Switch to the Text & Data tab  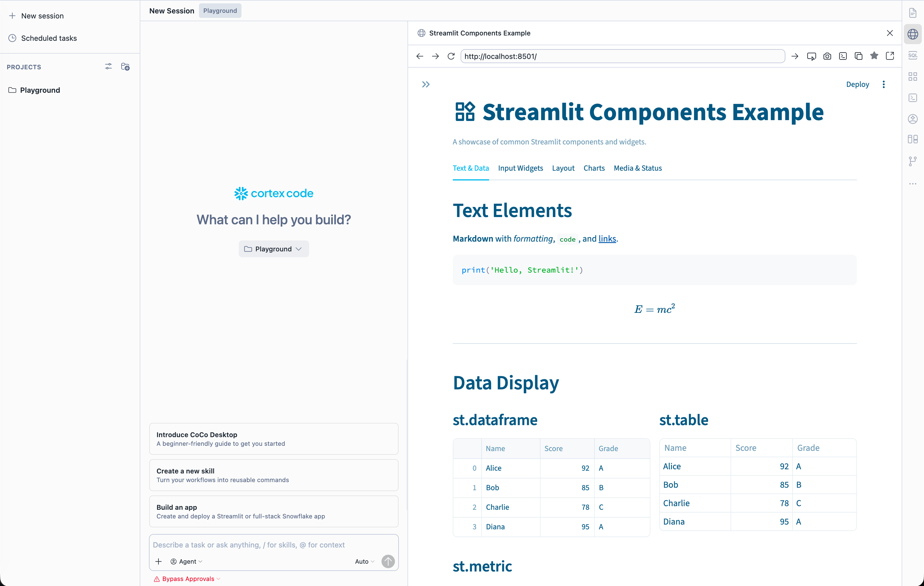click(470, 168)
